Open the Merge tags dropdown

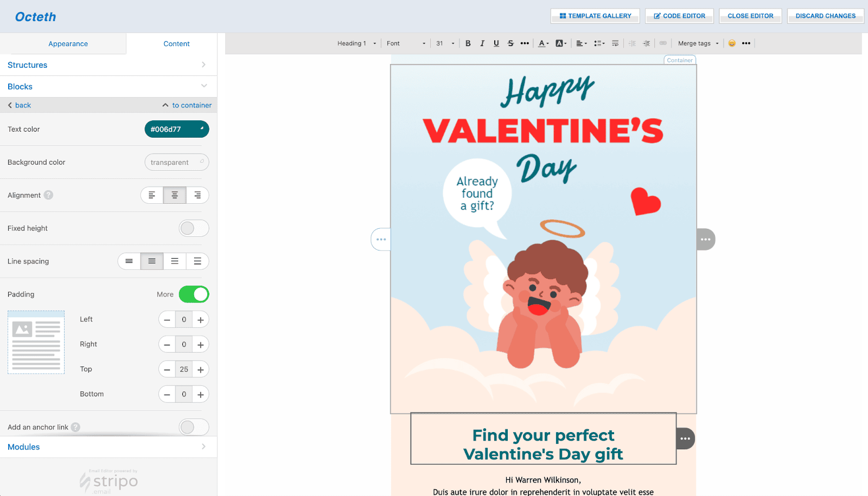698,43
